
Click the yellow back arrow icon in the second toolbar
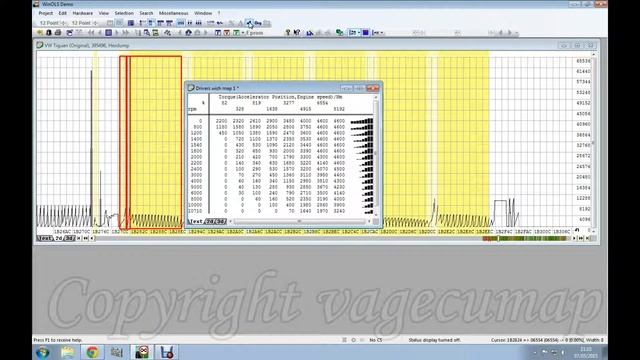40,33
